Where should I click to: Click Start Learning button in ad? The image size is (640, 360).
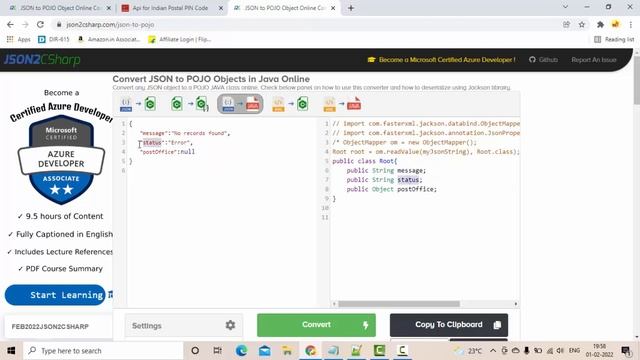[x=55, y=295]
